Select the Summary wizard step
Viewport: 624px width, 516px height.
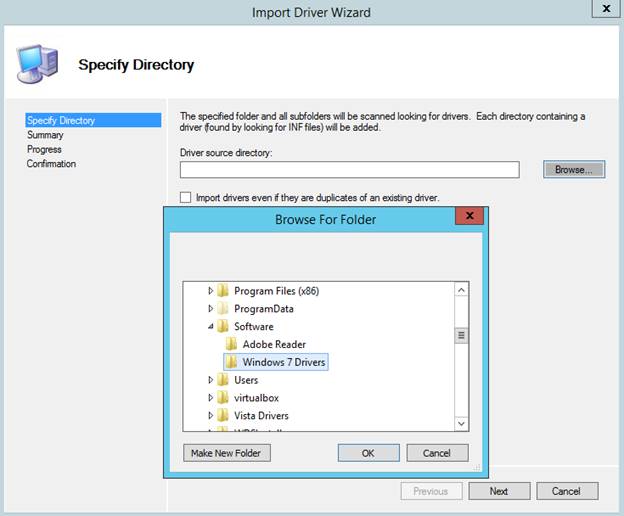(x=45, y=135)
